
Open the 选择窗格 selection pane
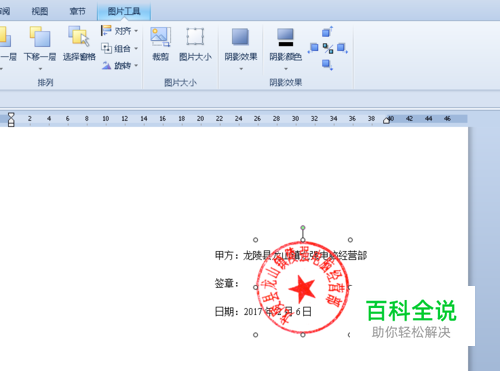click(79, 44)
